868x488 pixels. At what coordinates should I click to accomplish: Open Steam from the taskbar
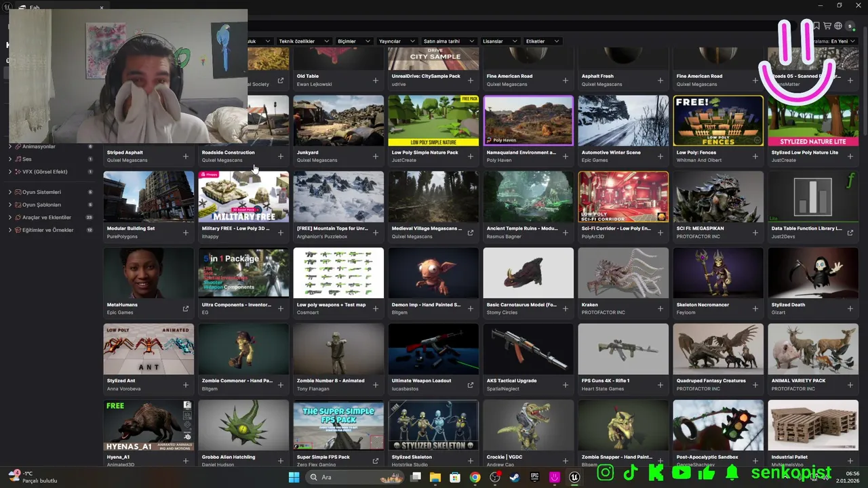(515, 477)
